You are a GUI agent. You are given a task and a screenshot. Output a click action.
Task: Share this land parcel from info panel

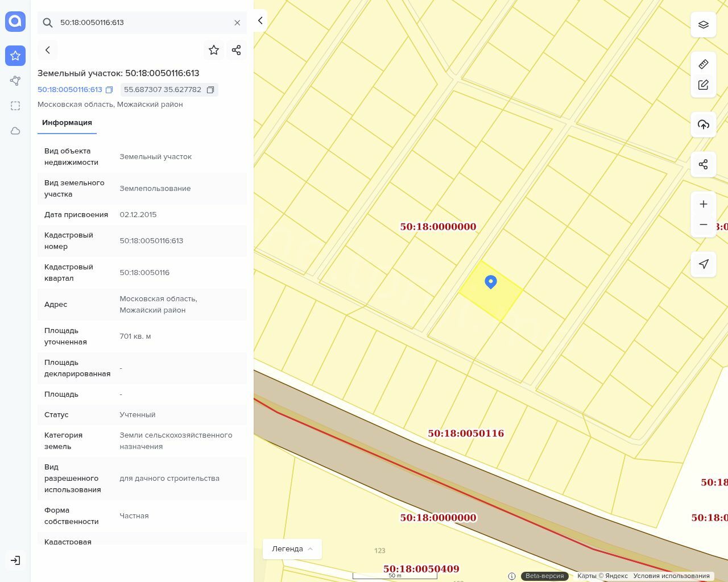[237, 50]
